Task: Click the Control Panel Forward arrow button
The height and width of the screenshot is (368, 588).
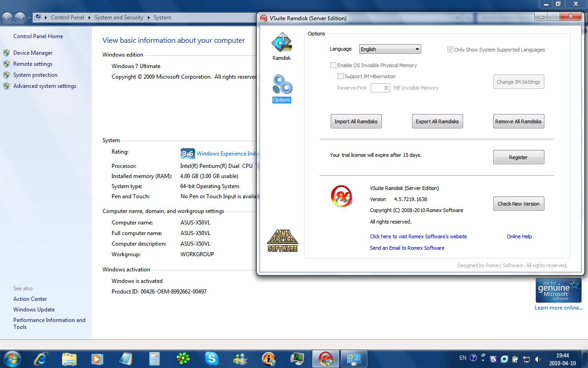Action: pyautogui.click(x=20, y=17)
